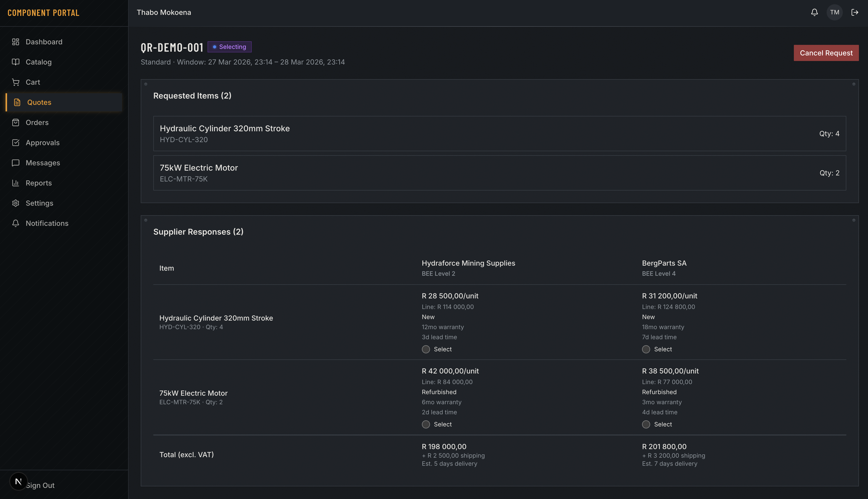This screenshot has height=499, width=868.
Task: Open the TM user avatar
Action: 834,12
